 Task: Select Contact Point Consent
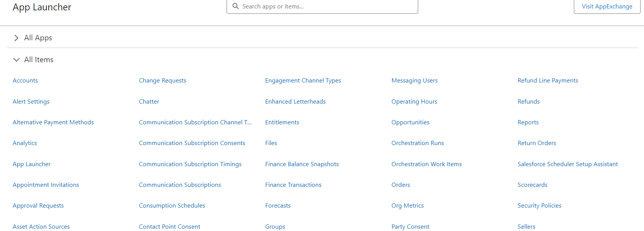[169, 227]
